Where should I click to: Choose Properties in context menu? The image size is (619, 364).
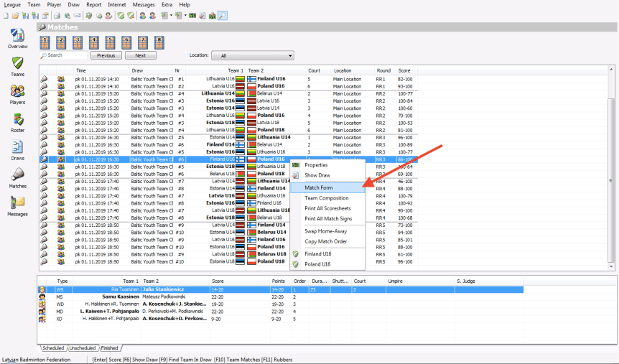[327, 165]
